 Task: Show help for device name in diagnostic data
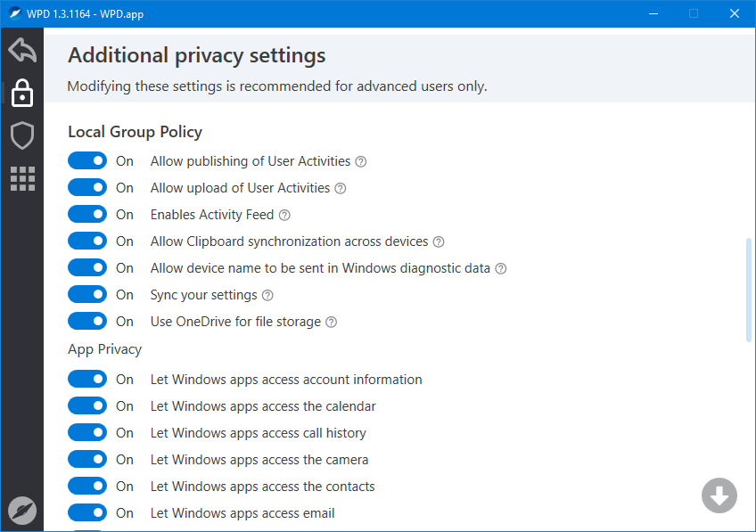(501, 268)
